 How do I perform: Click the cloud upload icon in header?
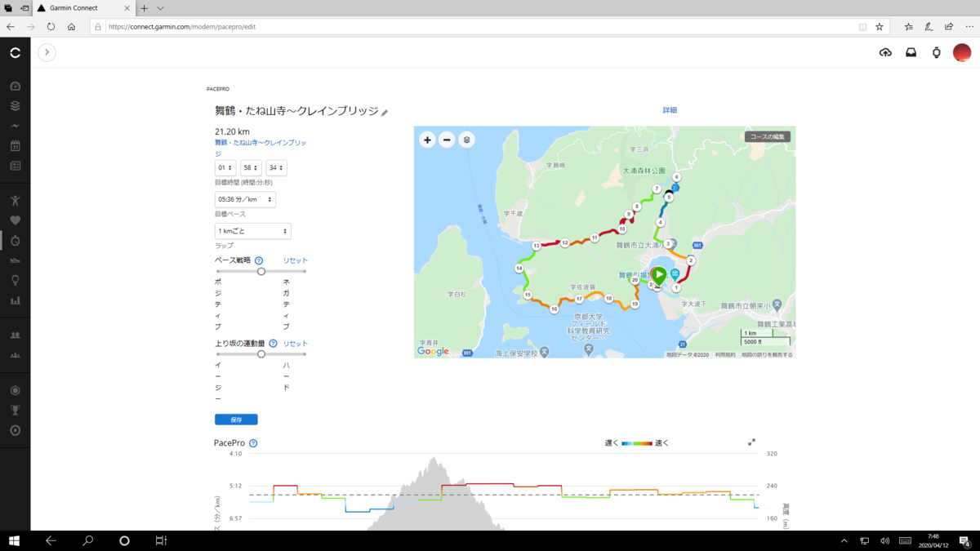click(x=885, y=52)
